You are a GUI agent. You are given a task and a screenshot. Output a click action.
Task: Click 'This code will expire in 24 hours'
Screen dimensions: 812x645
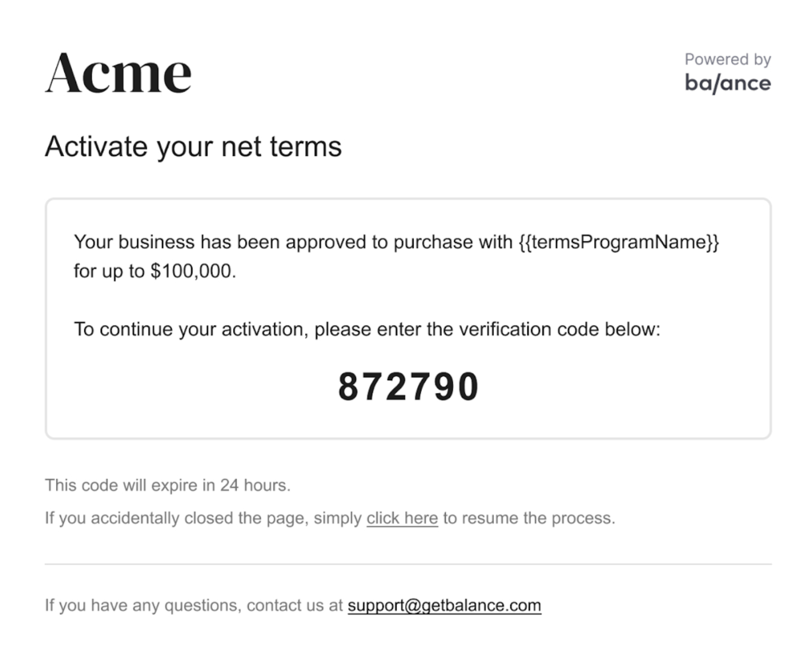tap(167, 485)
